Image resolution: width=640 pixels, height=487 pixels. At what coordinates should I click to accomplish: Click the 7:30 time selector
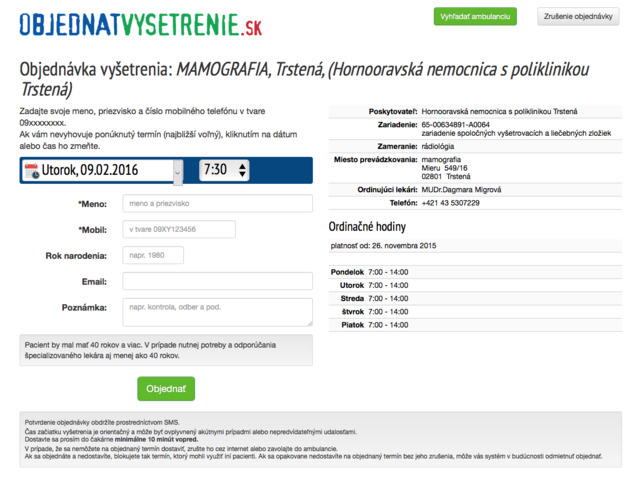pos(224,170)
